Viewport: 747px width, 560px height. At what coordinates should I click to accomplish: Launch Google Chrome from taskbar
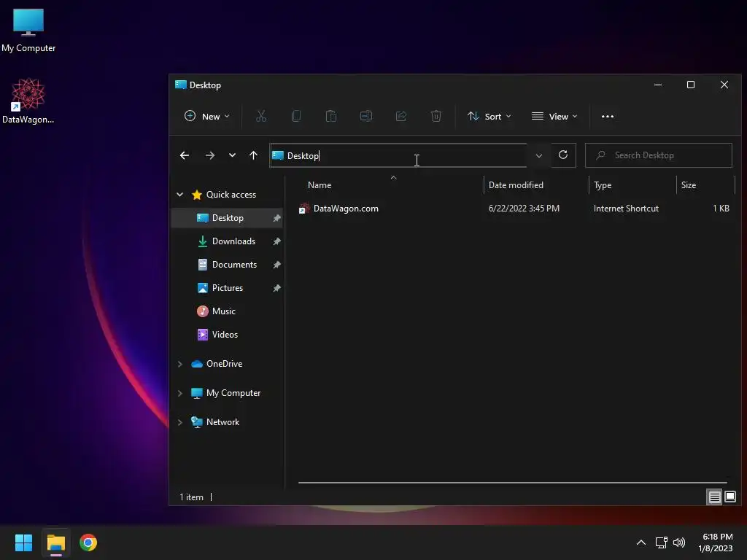point(88,542)
